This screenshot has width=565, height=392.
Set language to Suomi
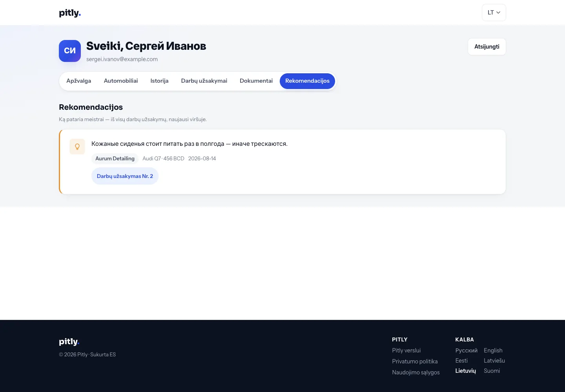[x=492, y=371]
